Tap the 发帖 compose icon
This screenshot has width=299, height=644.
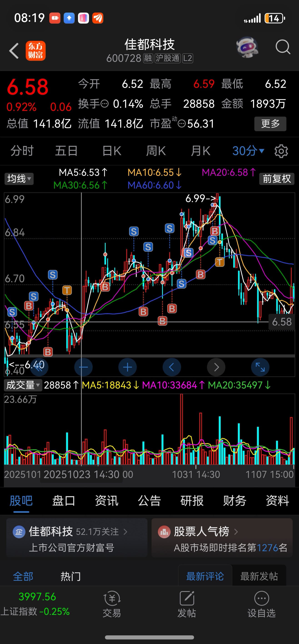pos(187,598)
